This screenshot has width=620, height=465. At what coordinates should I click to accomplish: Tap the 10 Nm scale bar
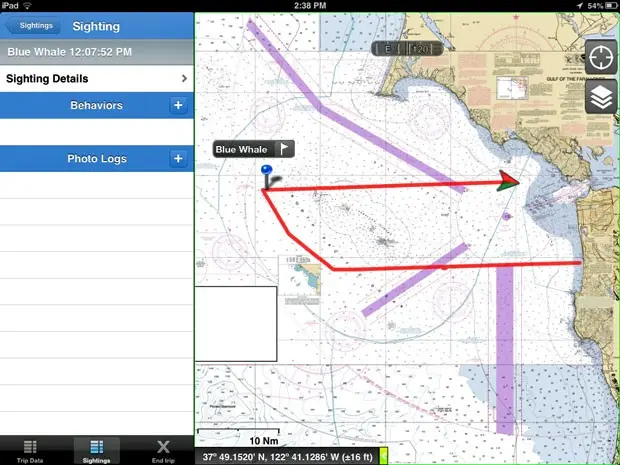[238, 435]
